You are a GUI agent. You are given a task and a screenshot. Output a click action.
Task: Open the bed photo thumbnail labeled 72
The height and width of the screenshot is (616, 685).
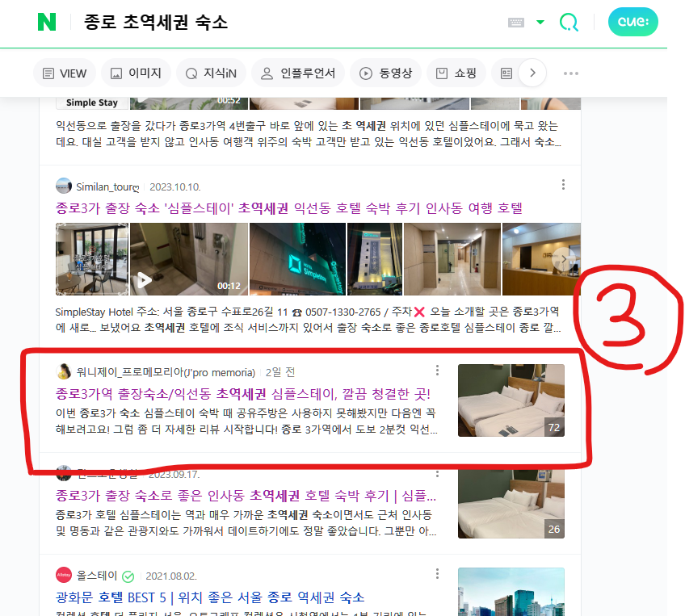[x=511, y=400]
